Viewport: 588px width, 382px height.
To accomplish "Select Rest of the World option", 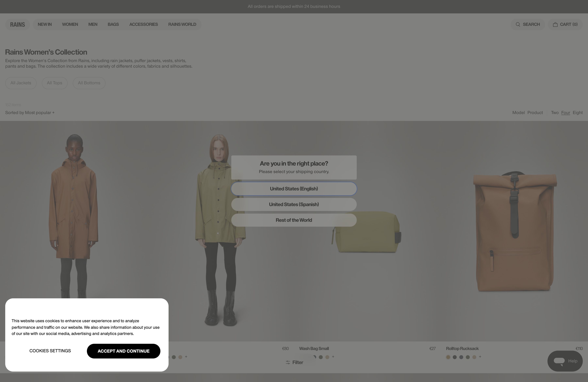I will (x=294, y=220).
